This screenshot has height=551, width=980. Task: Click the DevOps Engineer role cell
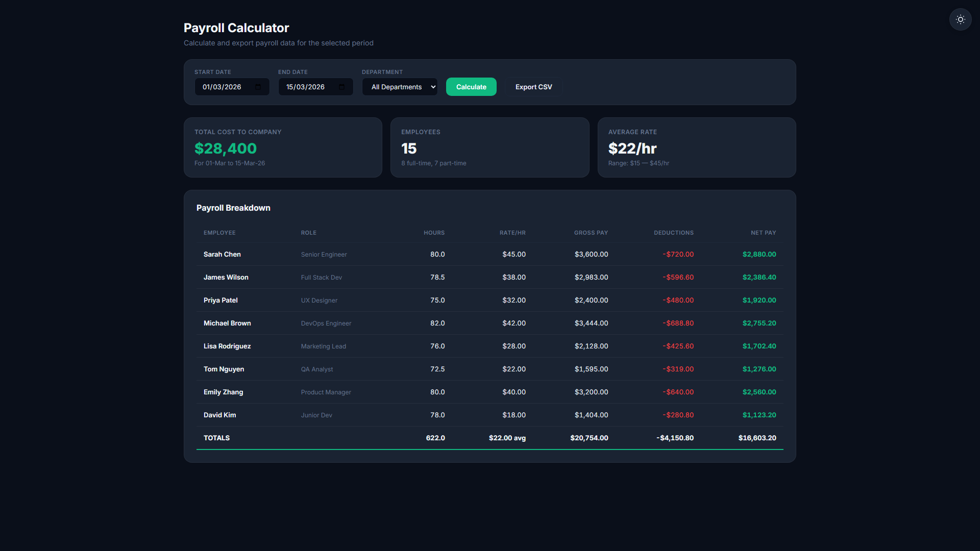[x=326, y=323]
